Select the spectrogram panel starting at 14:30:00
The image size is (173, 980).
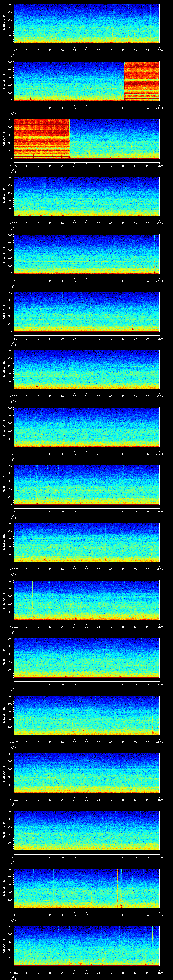[x=86, y=81]
